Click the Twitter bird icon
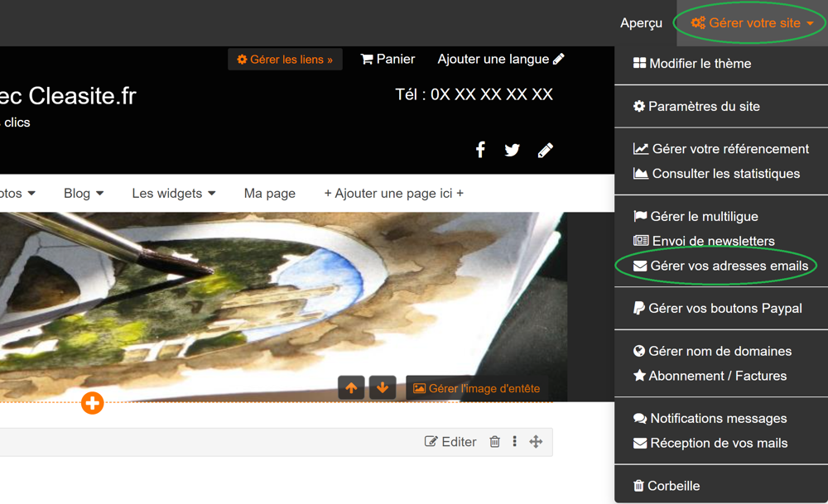The height and width of the screenshot is (504, 828). [513, 150]
